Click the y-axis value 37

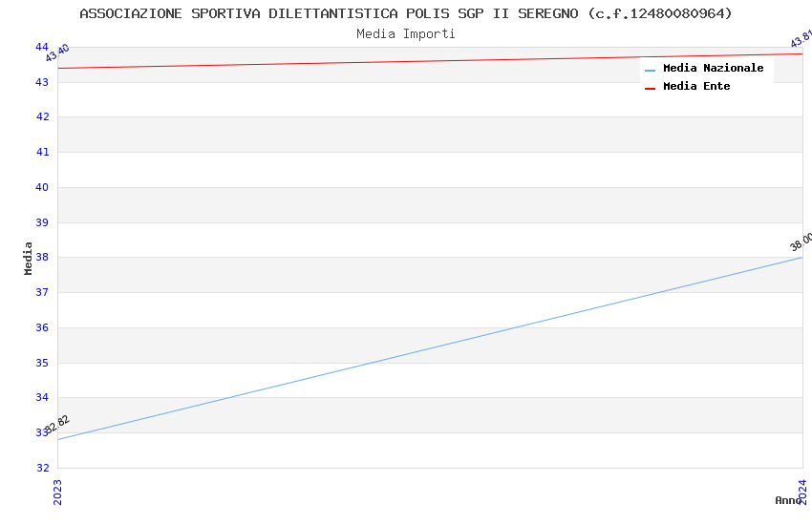point(42,292)
